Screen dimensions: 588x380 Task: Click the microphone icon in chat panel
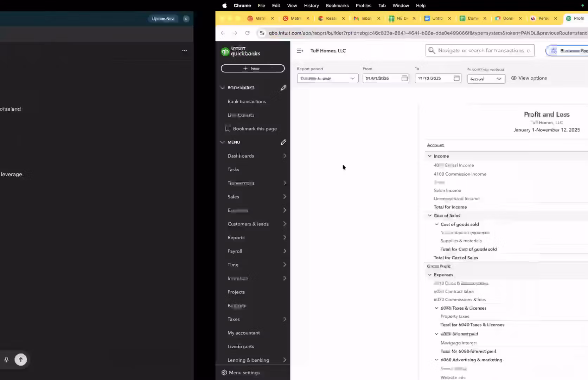click(x=6, y=360)
